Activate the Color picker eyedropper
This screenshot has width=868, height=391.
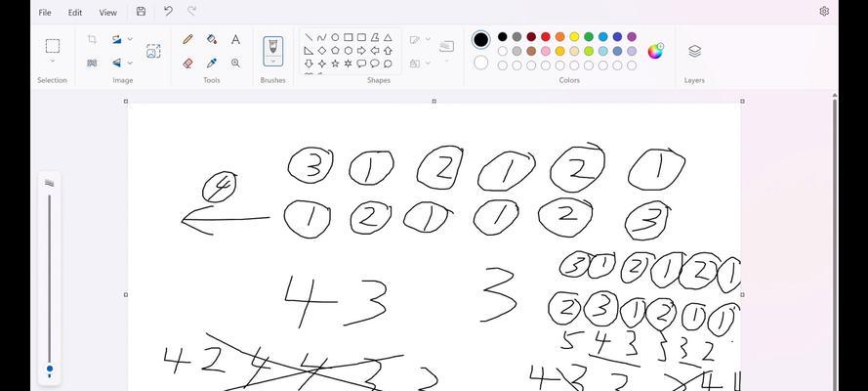212,64
